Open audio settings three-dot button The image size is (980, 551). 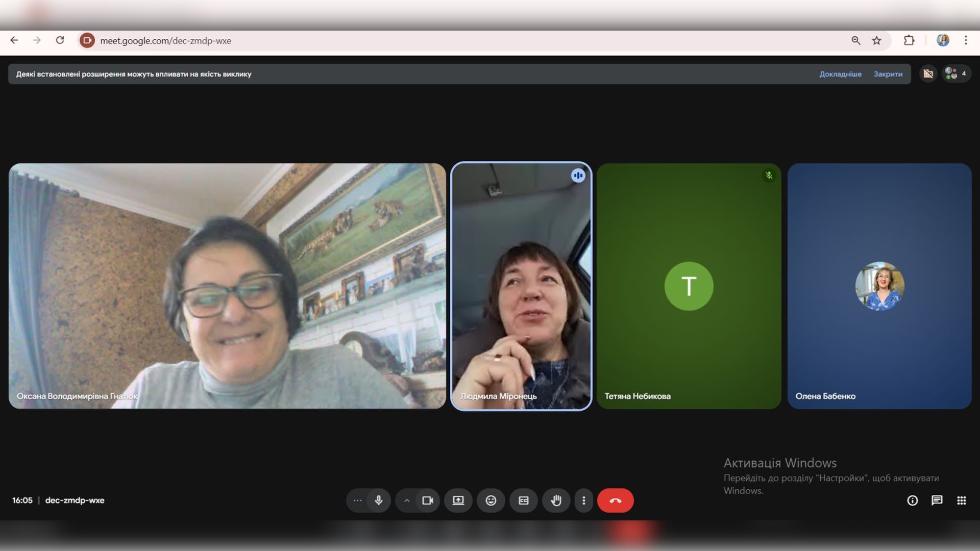tap(358, 500)
